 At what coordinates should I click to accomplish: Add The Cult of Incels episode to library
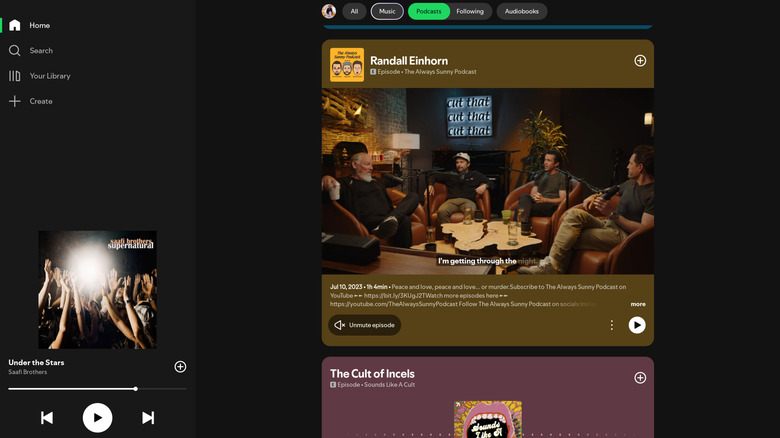pos(640,378)
